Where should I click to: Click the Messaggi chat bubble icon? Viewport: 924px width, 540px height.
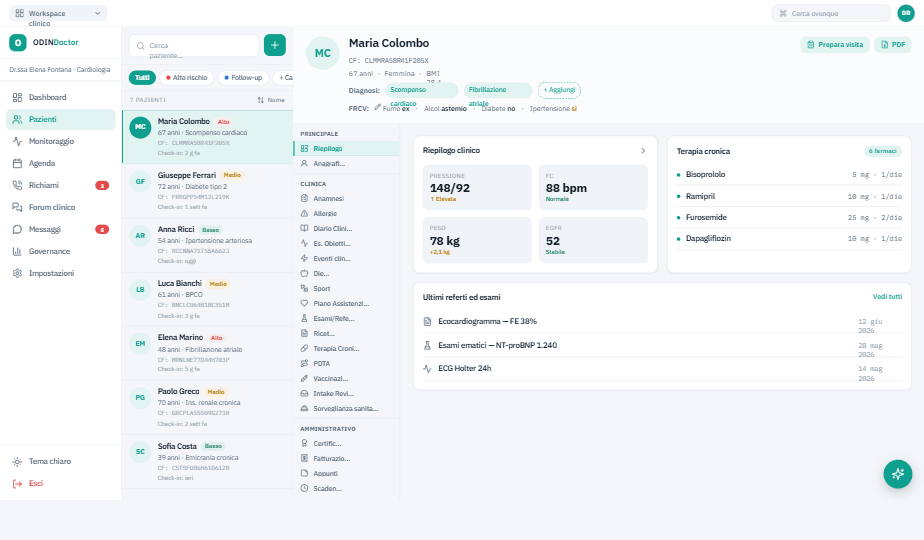(x=17, y=229)
